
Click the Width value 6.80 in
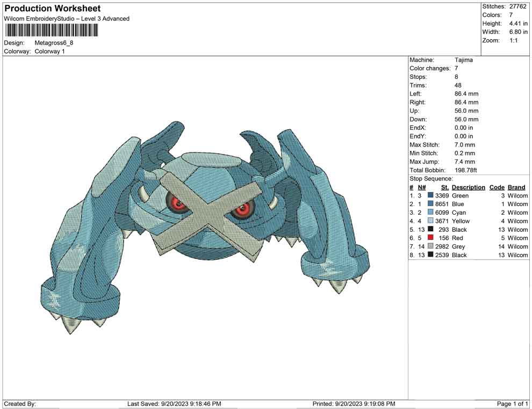tap(518, 32)
